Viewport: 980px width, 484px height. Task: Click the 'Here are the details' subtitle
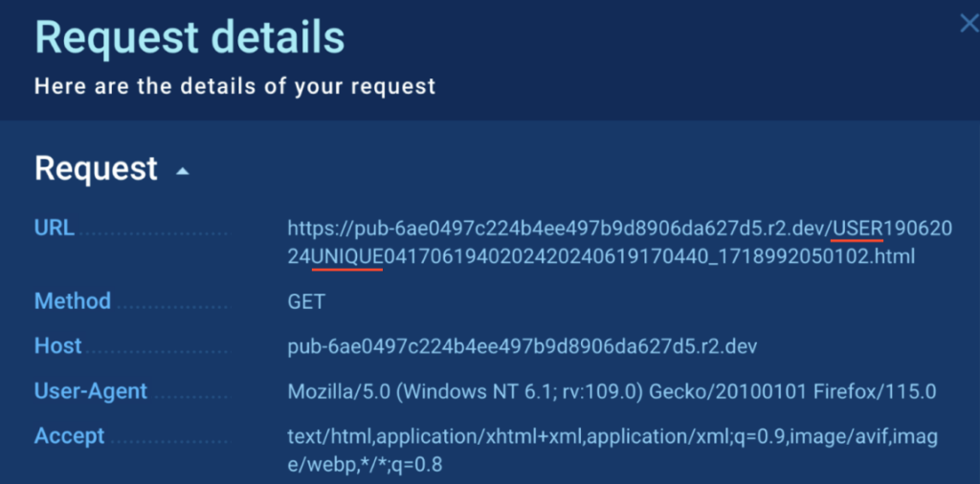[234, 86]
